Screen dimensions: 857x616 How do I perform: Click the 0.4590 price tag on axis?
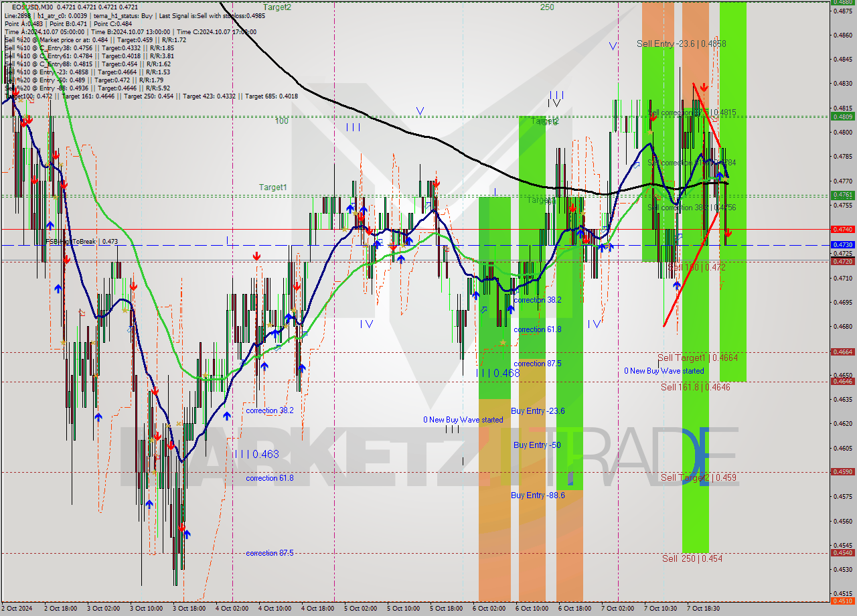(x=842, y=471)
